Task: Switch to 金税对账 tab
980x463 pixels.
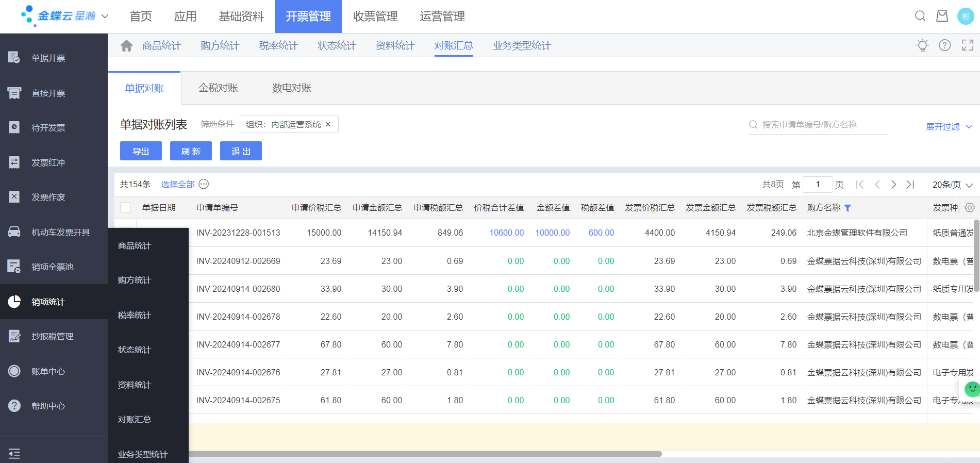Action: (218, 88)
